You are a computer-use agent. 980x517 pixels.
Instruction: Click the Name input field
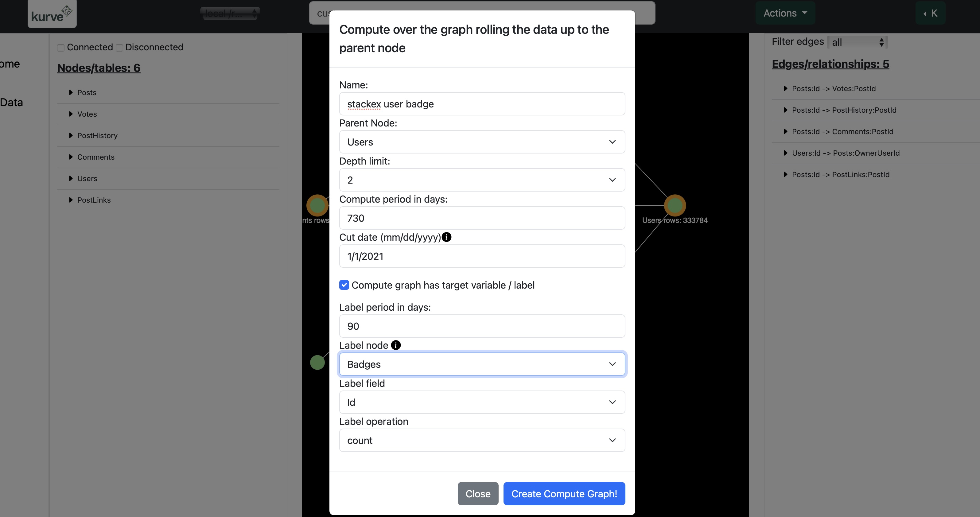pyautogui.click(x=482, y=104)
